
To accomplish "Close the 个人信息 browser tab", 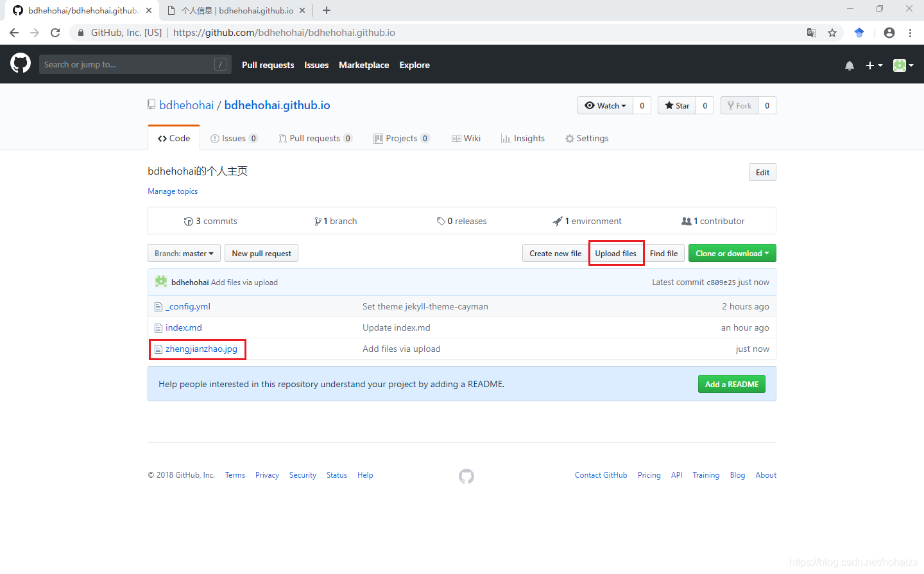I will [x=302, y=10].
